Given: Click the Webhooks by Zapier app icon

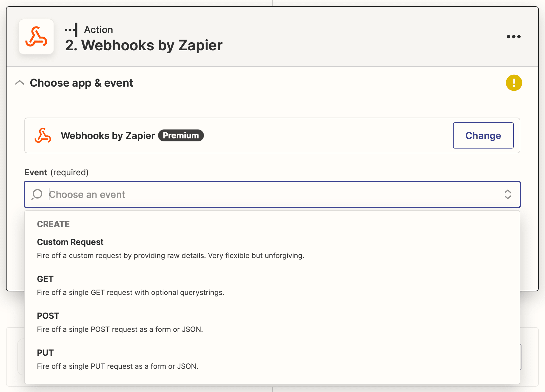Looking at the screenshot, I should coord(36,37).
